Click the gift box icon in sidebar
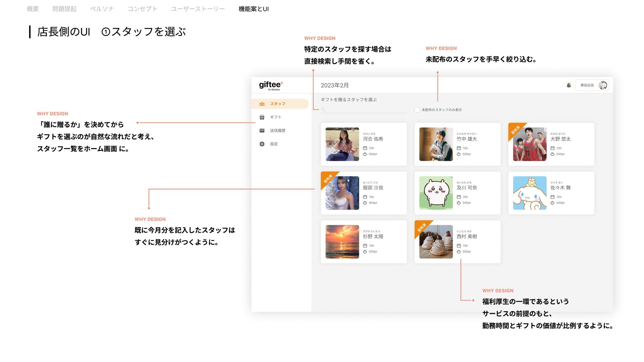The image size is (644, 362). [x=262, y=117]
